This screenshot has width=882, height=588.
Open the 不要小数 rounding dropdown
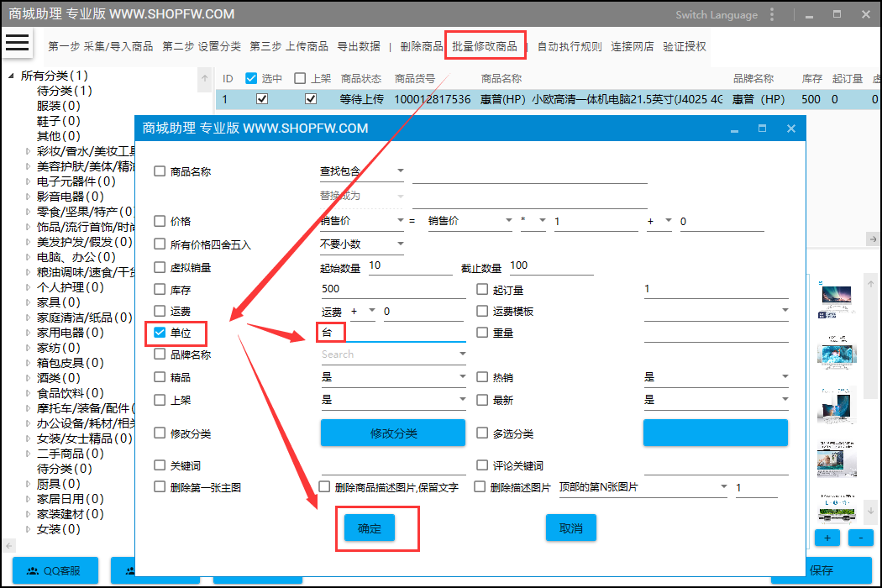362,244
